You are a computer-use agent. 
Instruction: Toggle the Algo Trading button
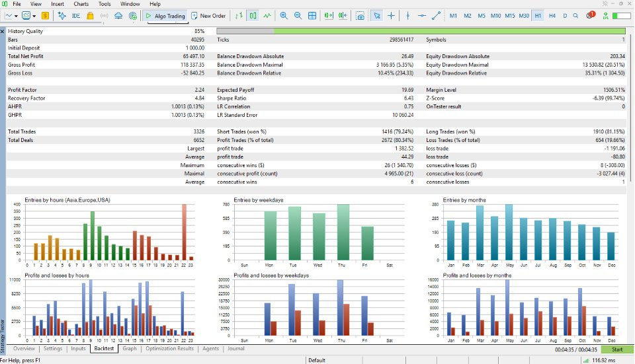click(x=165, y=16)
